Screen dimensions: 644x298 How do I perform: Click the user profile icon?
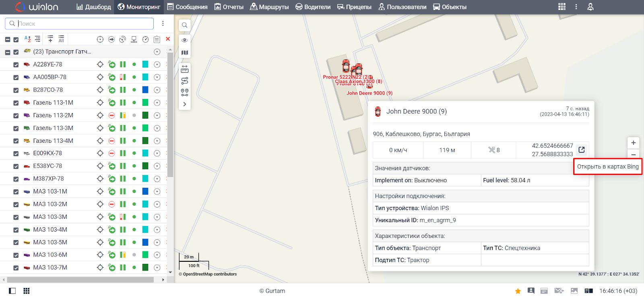(x=590, y=7)
